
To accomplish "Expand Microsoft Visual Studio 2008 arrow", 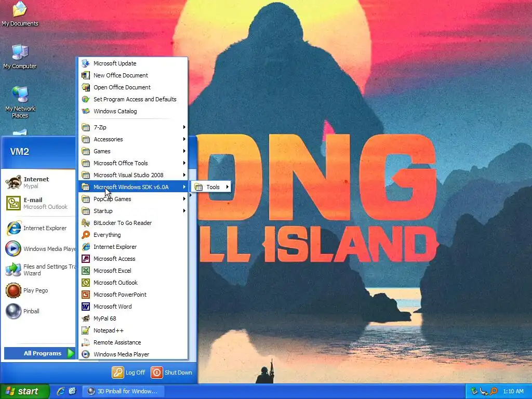I will 184,175.
